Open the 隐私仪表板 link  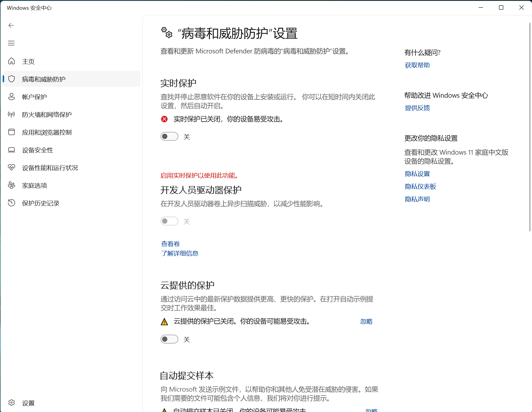click(420, 187)
